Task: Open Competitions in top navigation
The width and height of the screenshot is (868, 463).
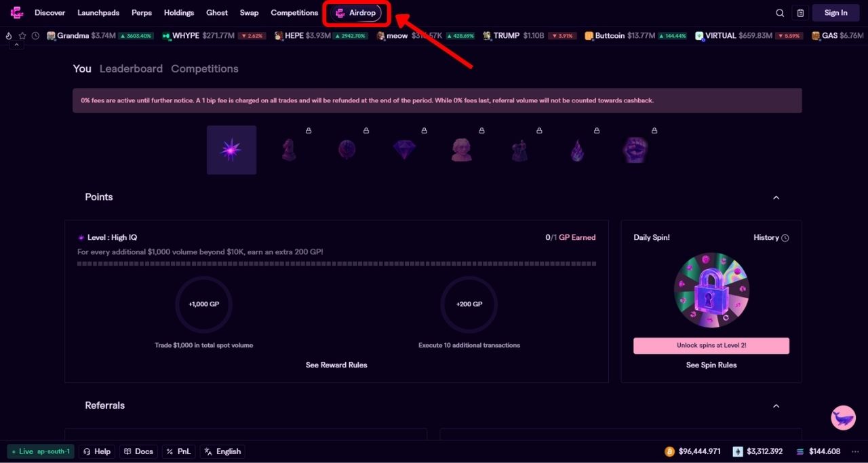Action: (x=294, y=13)
